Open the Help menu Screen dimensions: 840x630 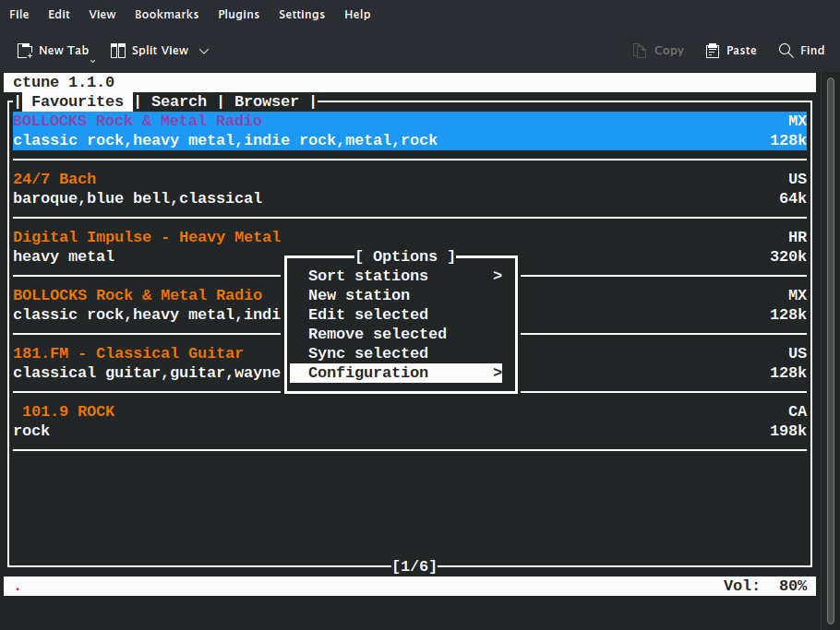[357, 15]
